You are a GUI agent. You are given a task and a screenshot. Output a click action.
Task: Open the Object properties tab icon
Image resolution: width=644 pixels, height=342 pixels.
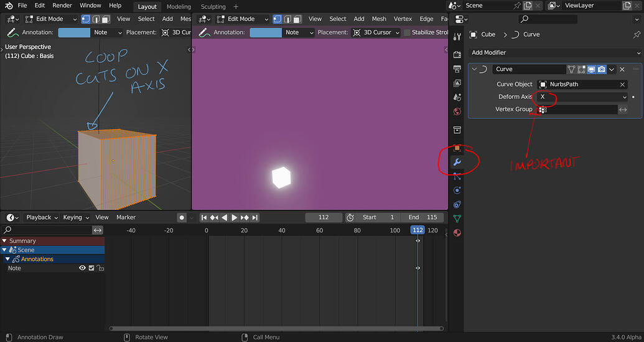(457, 148)
